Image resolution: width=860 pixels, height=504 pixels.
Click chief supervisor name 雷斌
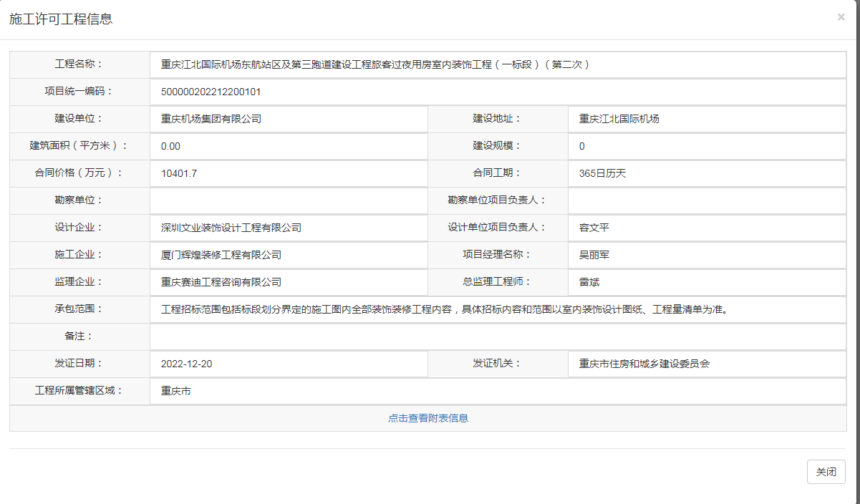[589, 282]
